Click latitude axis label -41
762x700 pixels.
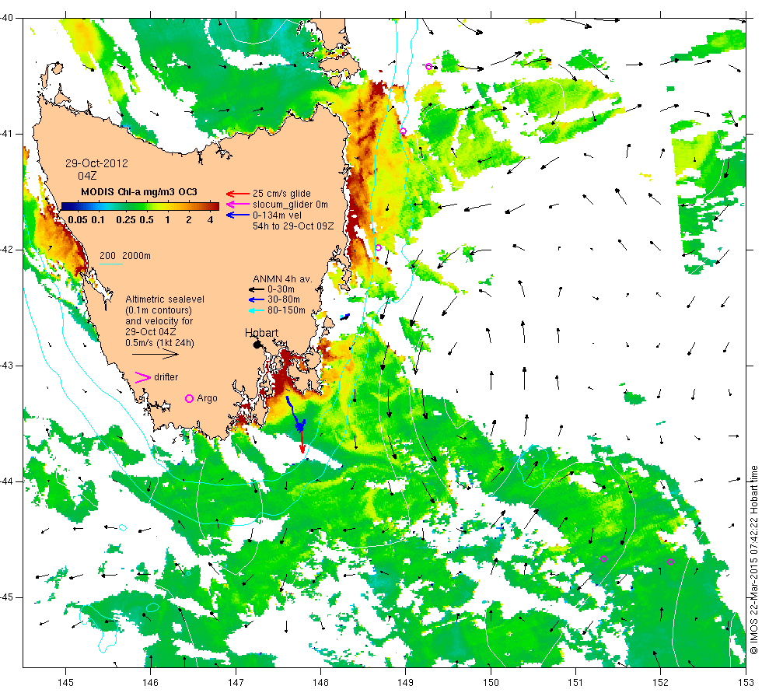(7, 134)
